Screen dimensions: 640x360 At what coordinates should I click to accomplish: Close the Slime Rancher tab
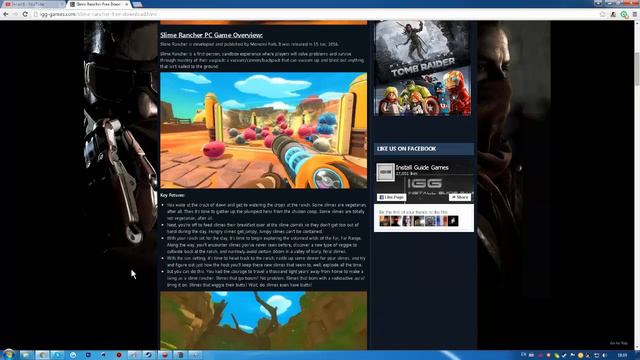pyautogui.click(x=127, y=4)
